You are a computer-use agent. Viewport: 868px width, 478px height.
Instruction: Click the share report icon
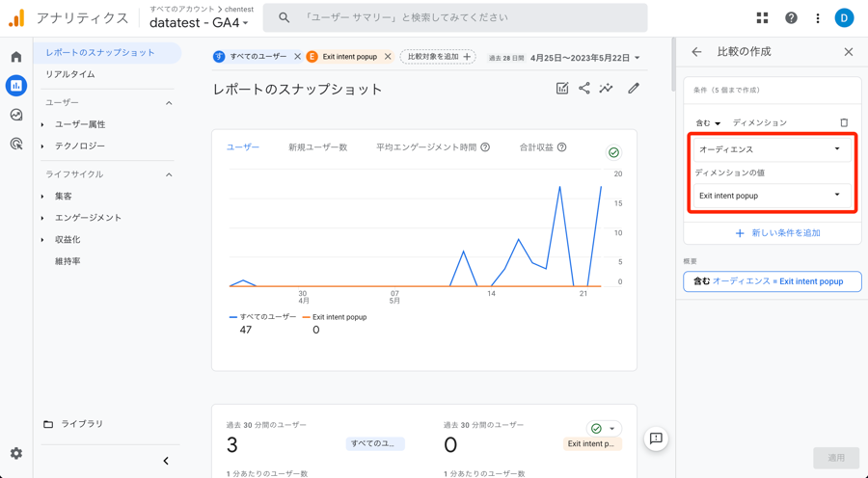(x=584, y=89)
